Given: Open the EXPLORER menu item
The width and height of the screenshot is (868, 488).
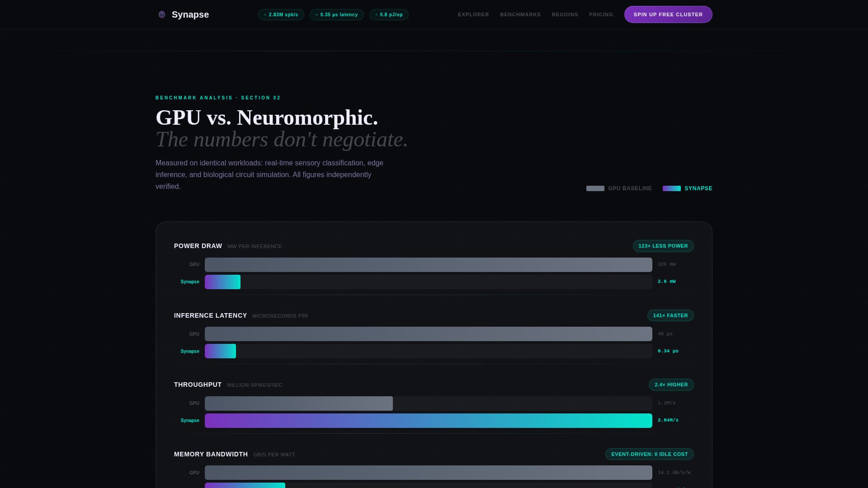Looking at the screenshot, I should [x=473, y=14].
